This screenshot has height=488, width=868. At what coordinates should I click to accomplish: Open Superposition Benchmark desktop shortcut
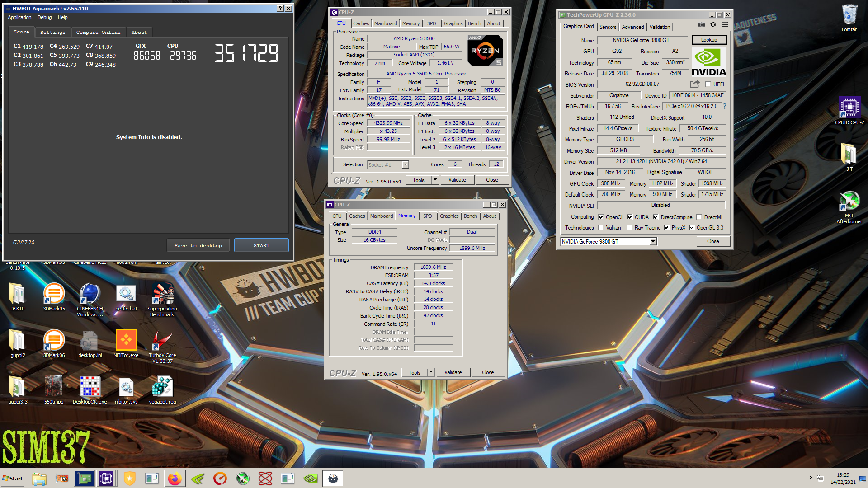tap(162, 300)
